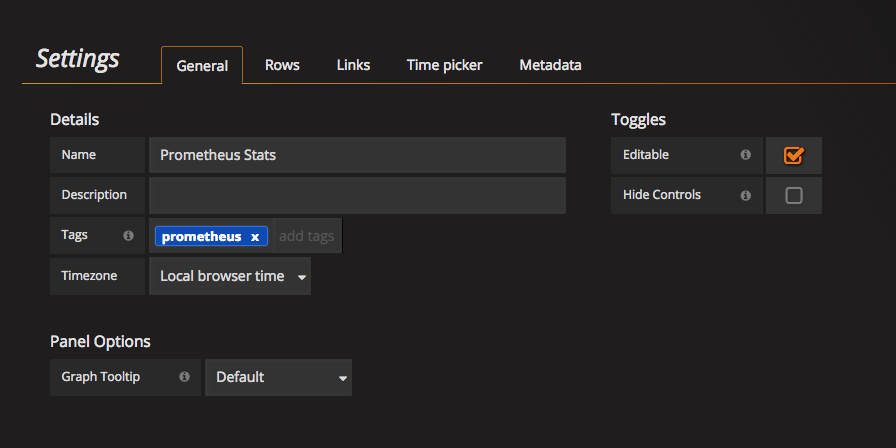Click the blue prometheus tag label
The height and width of the screenshot is (448, 896).
pos(201,237)
